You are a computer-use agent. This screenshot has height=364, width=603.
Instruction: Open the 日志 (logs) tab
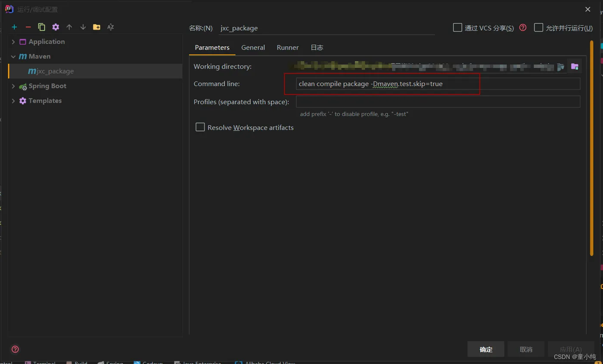(317, 47)
